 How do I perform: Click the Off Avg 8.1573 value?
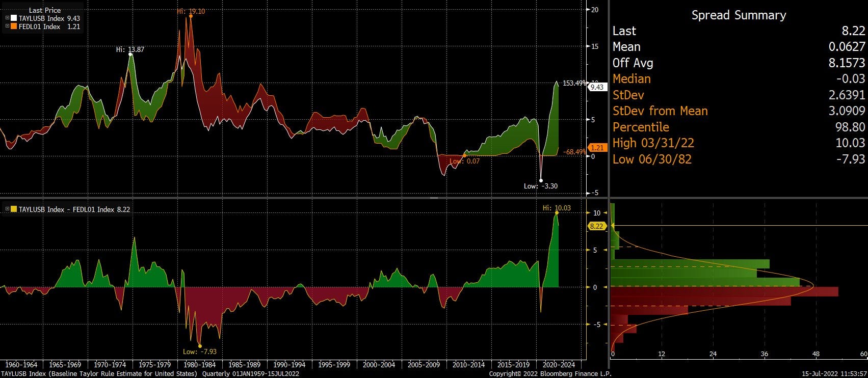pos(847,63)
